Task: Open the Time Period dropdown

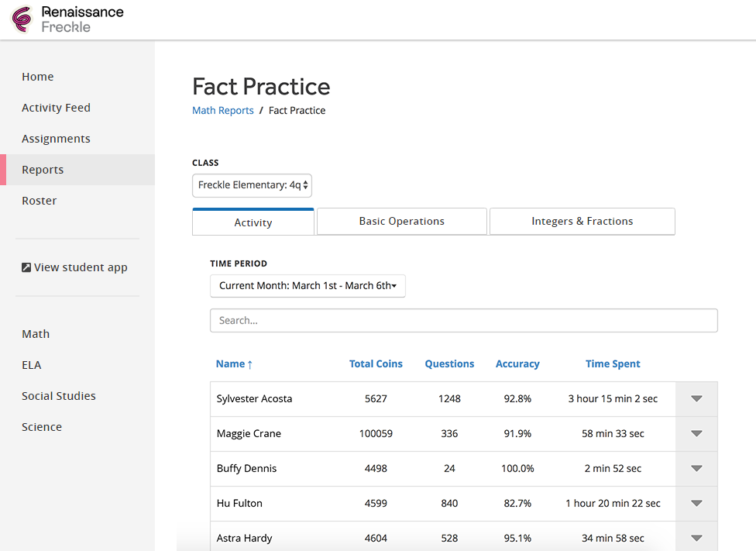Action: click(x=308, y=285)
